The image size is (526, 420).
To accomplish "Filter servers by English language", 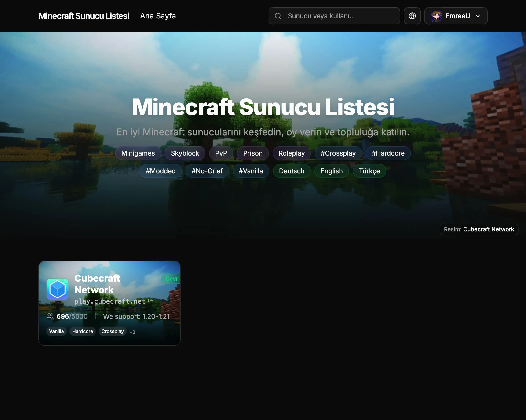I will pos(332,171).
